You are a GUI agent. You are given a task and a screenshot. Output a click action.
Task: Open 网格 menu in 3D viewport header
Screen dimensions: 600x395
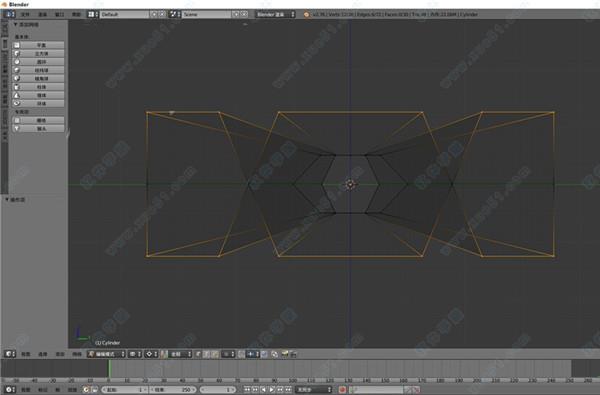pyautogui.click(x=77, y=354)
